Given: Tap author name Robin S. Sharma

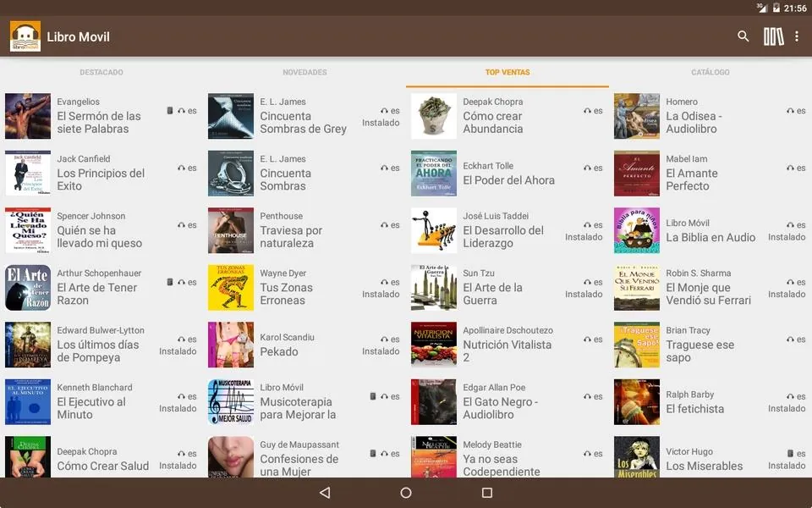Looking at the screenshot, I should point(699,273).
